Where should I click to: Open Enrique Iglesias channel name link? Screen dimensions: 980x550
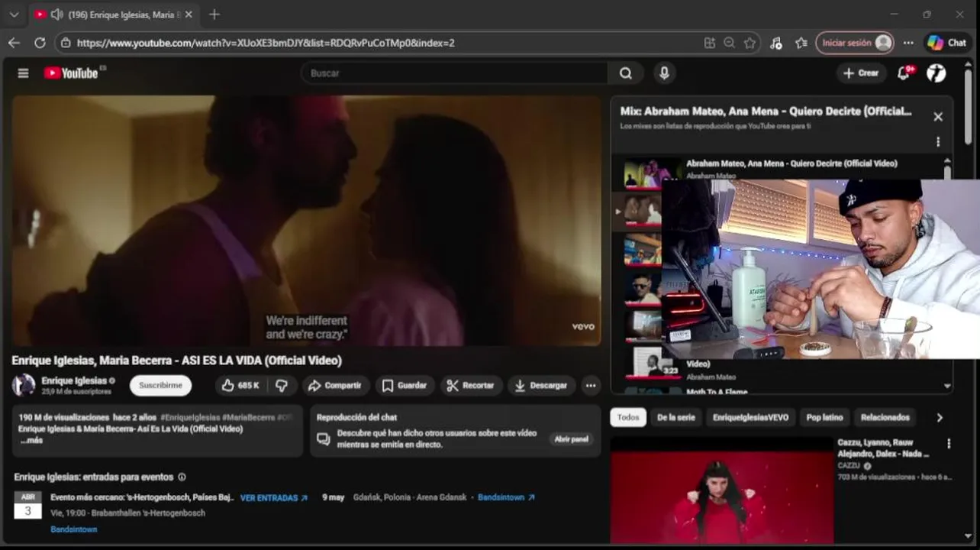(74, 380)
